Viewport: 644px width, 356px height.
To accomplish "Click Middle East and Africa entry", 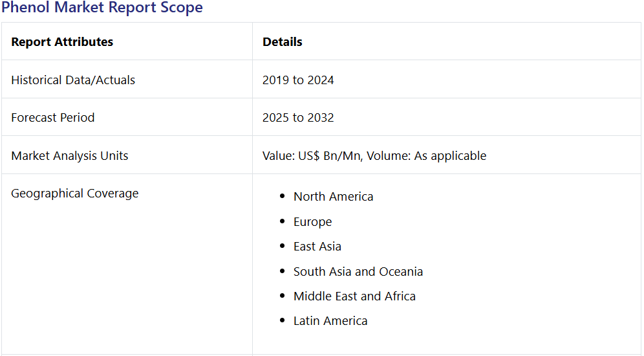I will [354, 296].
